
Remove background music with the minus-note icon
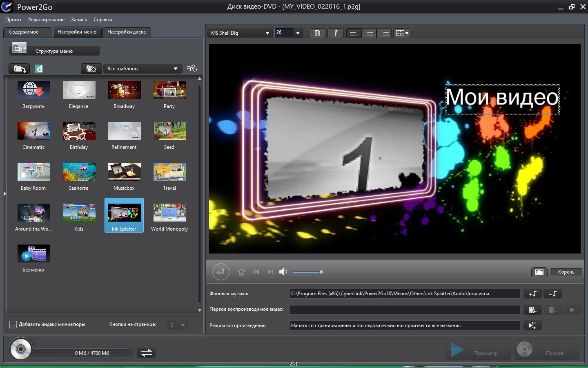(x=552, y=294)
